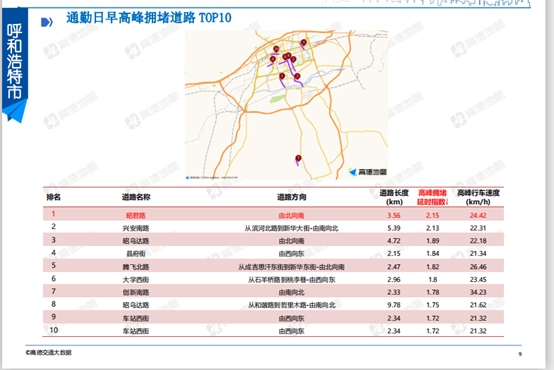Click direction 从石羊桥路到桃李巷-由西向东

291,280
